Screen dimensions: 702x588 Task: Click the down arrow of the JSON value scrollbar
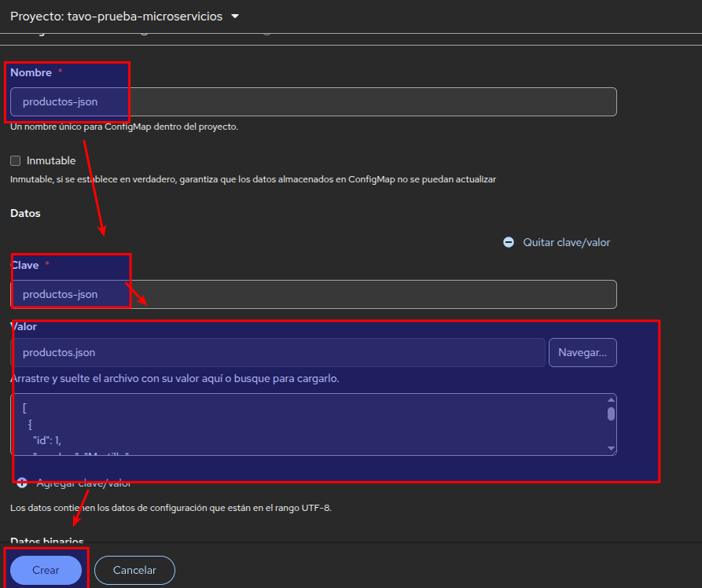(611, 448)
